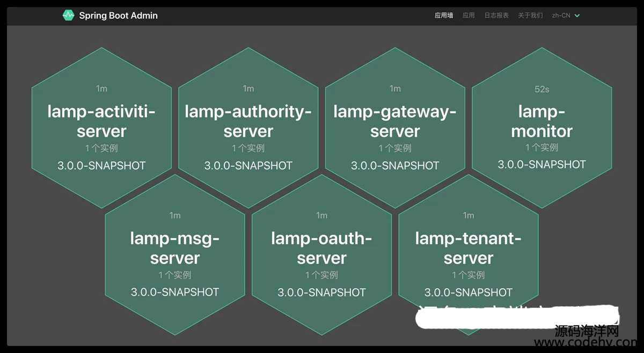The image size is (644, 353).
Task: Click the "1m" uptime above lamp-oauth-server
Action: pyautogui.click(x=321, y=216)
